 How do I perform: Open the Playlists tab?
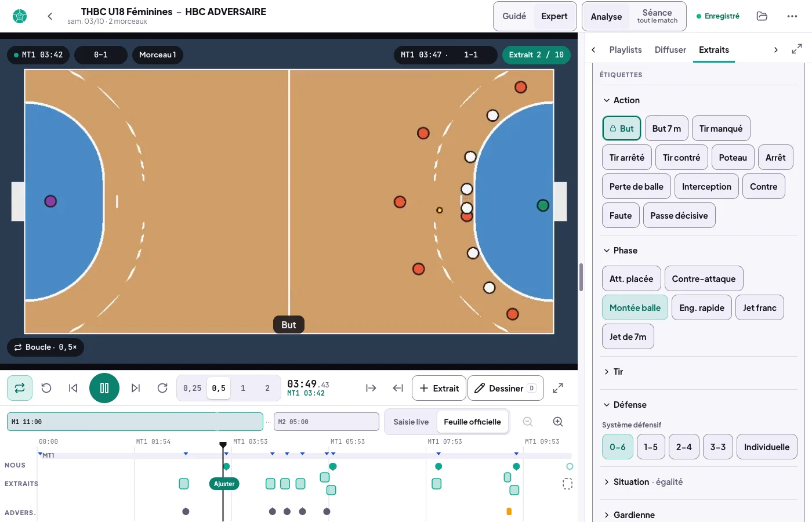pyautogui.click(x=625, y=50)
